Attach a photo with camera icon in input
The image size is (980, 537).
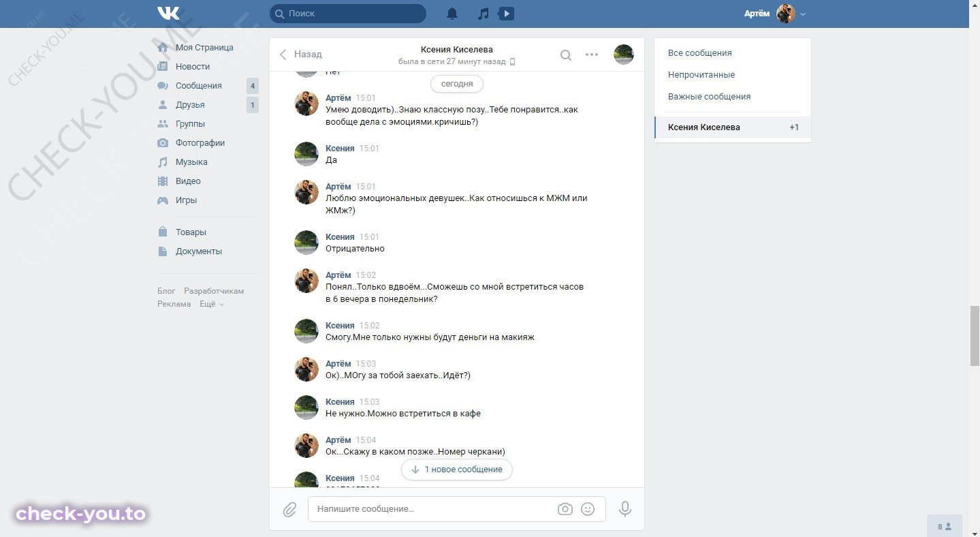pos(565,509)
